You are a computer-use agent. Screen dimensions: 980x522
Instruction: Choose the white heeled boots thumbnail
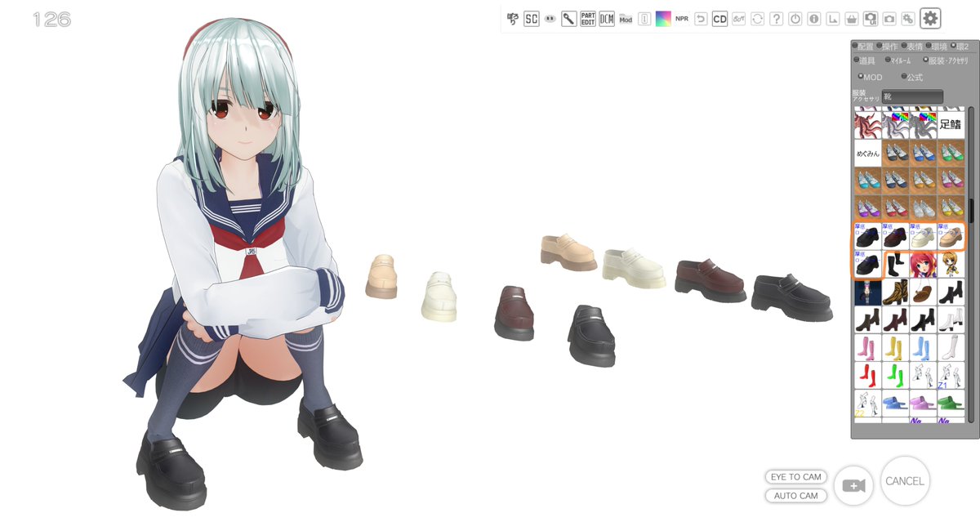[x=951, y=319]
